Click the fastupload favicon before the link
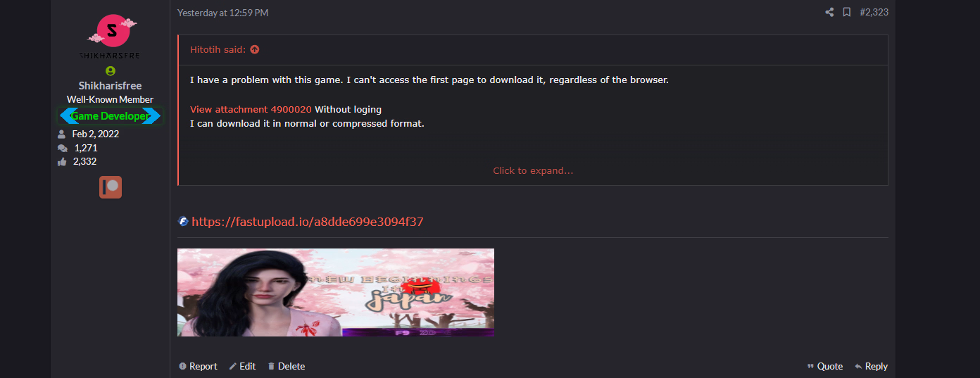 tap(183, 221)
